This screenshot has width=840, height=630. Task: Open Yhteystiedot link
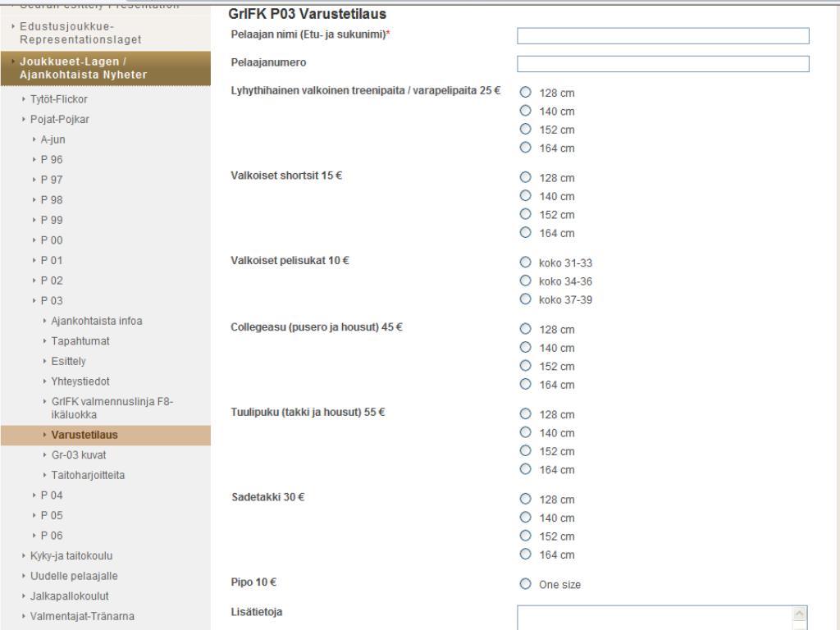point(80,381)
